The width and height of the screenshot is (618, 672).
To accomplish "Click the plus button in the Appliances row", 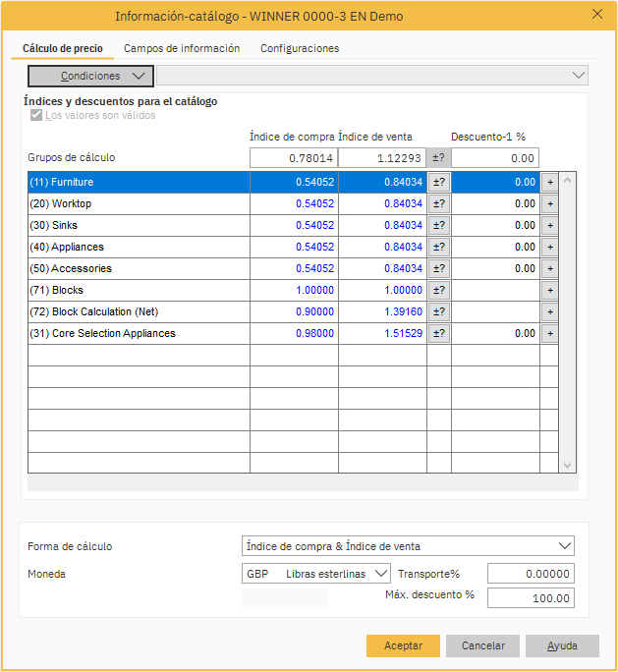I will point(550,248).
